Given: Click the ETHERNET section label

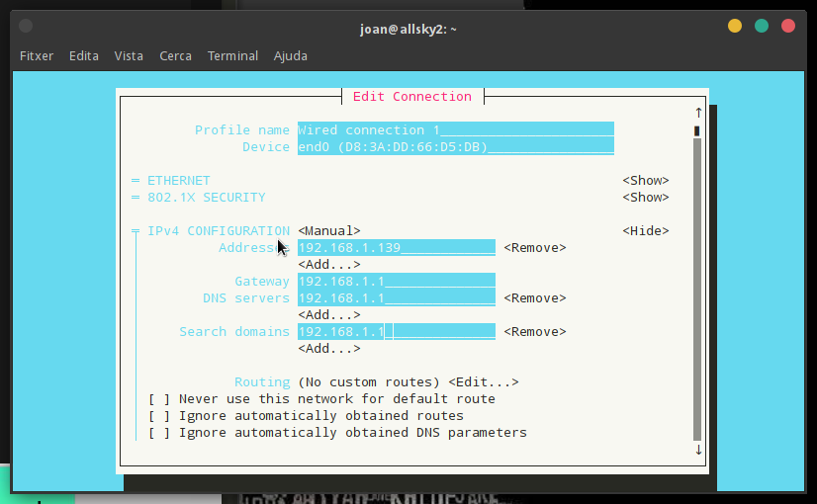Looking at the screenshot, I should pos(179,181).
